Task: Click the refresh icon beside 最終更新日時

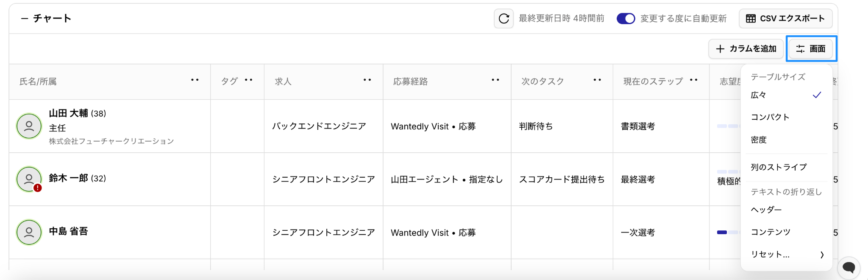Action: coord(504,19)
